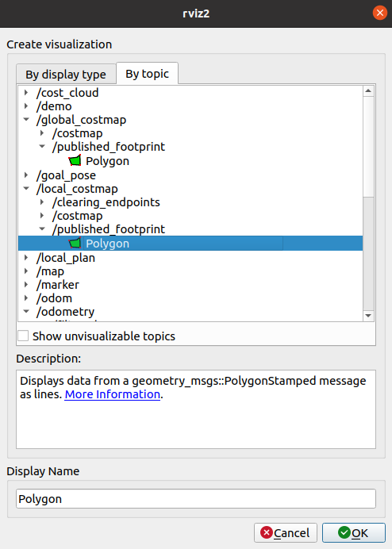Select highlighted Polygon text under local_costmap
The image size is (392, 549).
click(107, 244)
